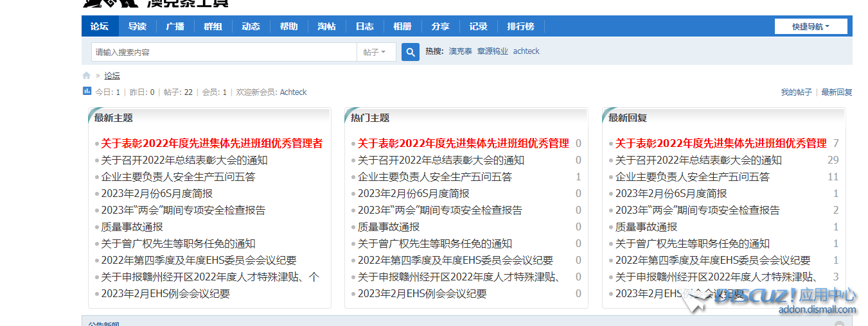Open 质量事故通报 in 最新主题
This screenshot has width=868, height=326.
pyautogui.click(x=132, y=227)
